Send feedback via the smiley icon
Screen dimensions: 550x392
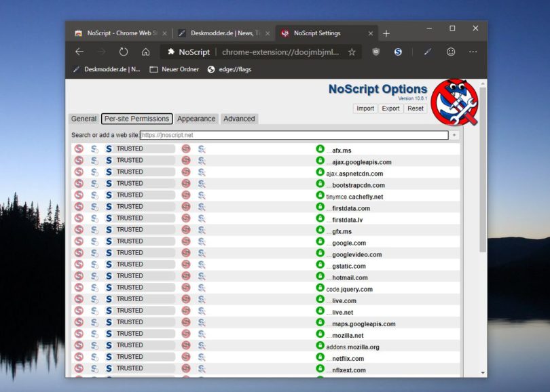click(451, 52)
